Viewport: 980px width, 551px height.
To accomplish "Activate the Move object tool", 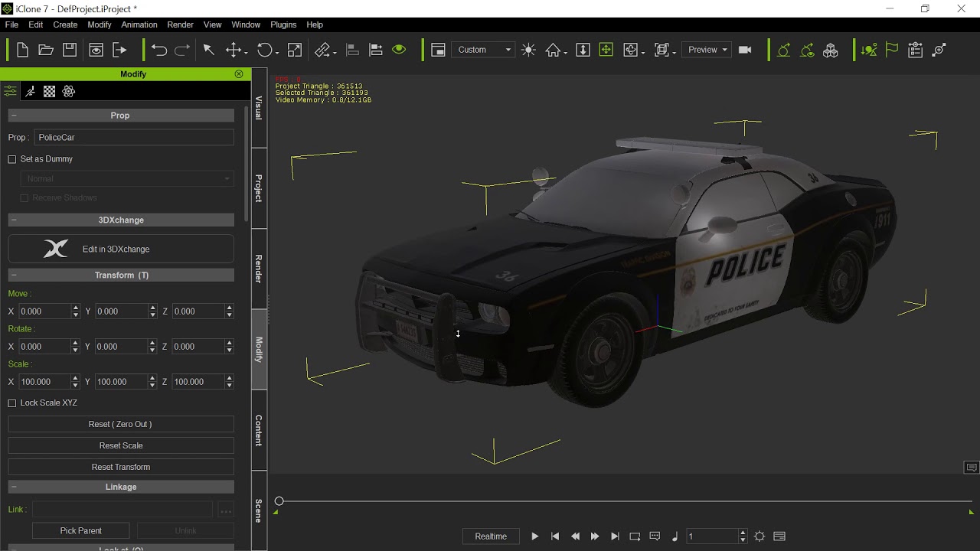I will tap(234, 50).
